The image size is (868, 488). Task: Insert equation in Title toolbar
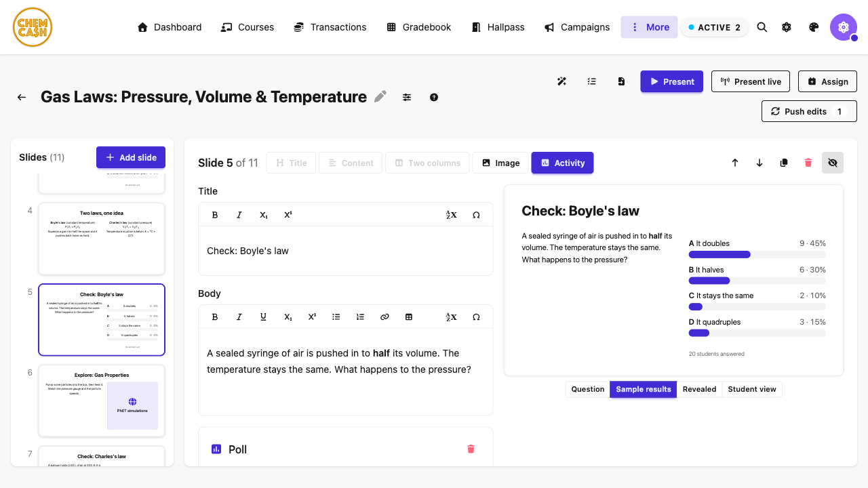(x=452, y=215)
